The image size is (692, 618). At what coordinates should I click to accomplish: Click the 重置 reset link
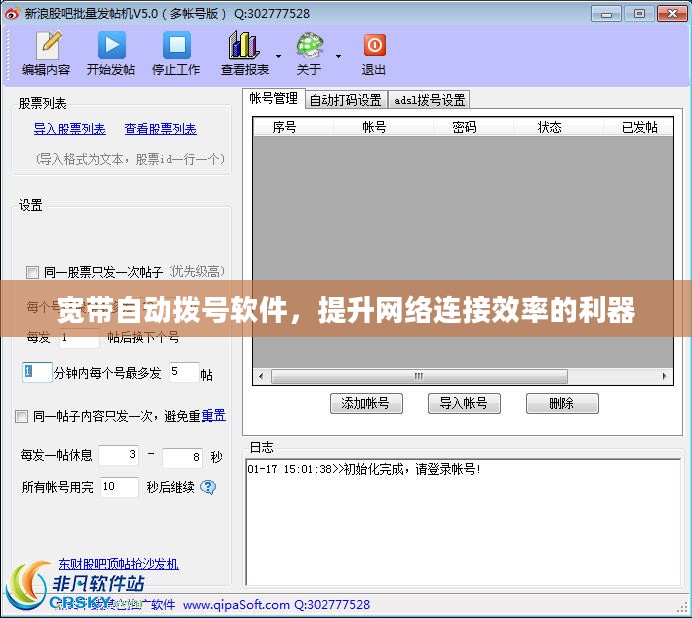click(214, 416)
